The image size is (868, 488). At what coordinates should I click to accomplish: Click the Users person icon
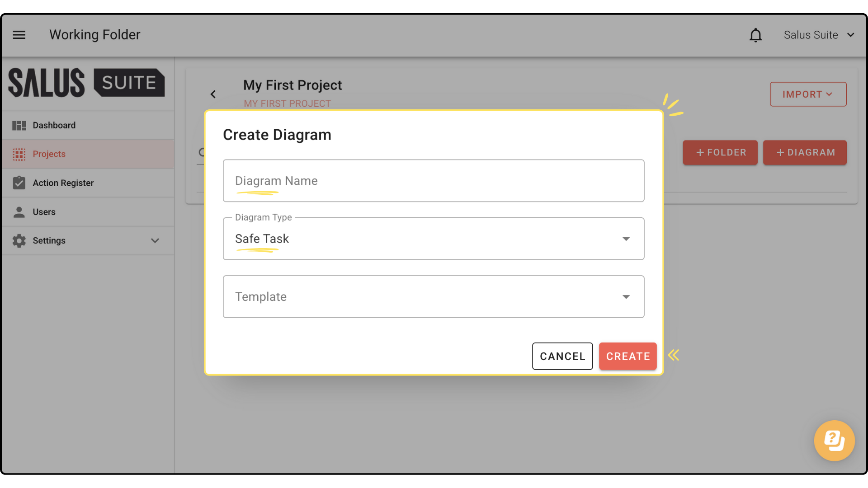(x=19, y=212)
